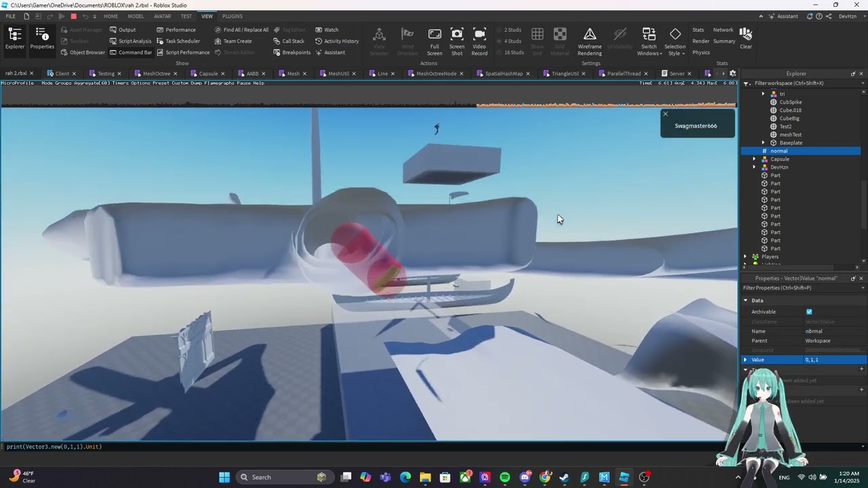Start Video Record from the ribbon
This screenshot has height=488, width=868.
pos(479,41)
